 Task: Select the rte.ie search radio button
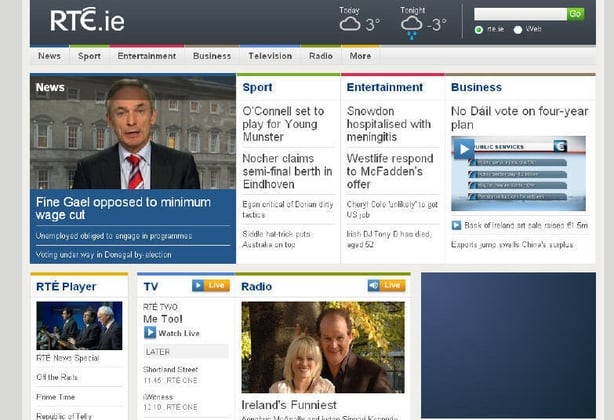click(x=479, y=30)
